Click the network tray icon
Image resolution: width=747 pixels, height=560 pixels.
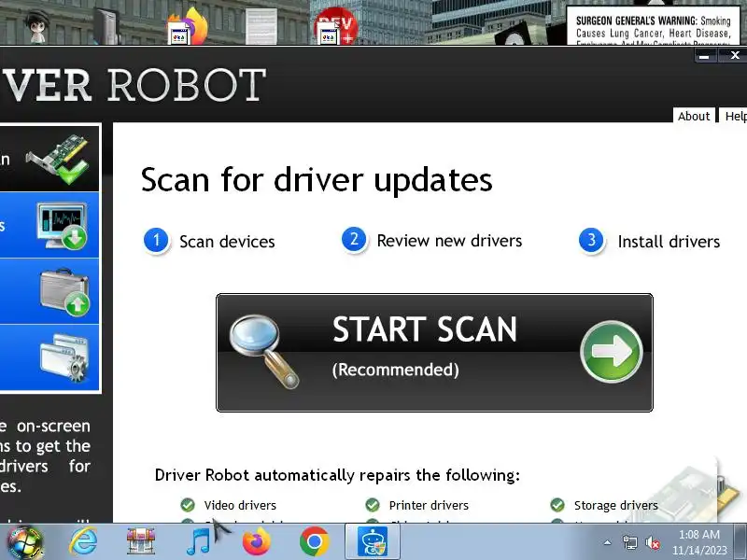629,542
